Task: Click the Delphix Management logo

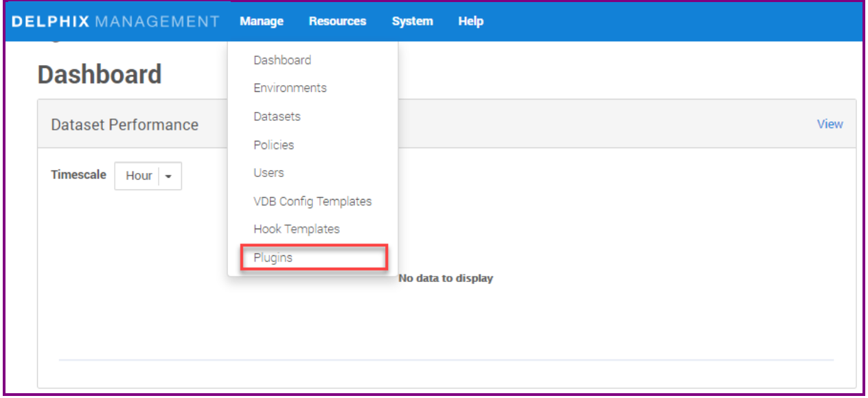Action: (x=115, y=21)
